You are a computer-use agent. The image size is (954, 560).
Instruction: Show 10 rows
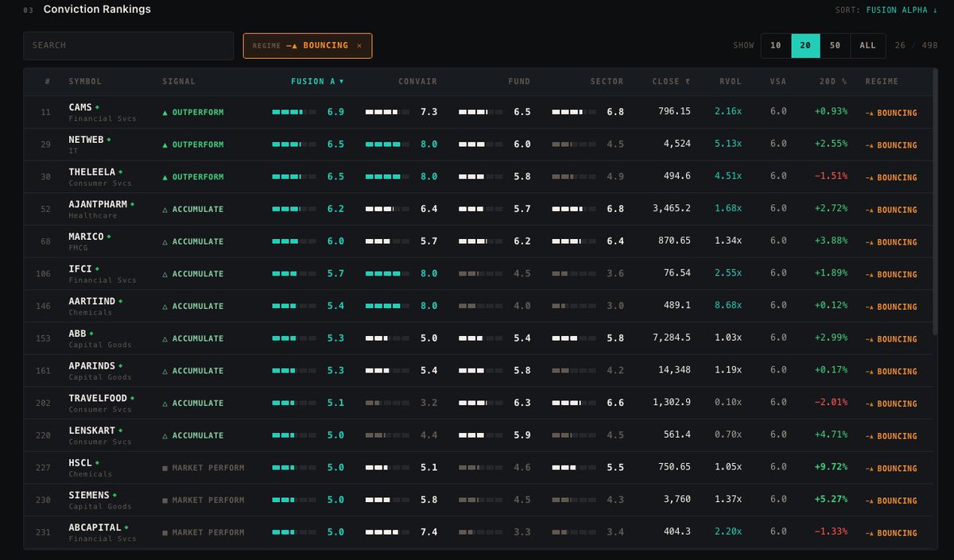(776, 45)
